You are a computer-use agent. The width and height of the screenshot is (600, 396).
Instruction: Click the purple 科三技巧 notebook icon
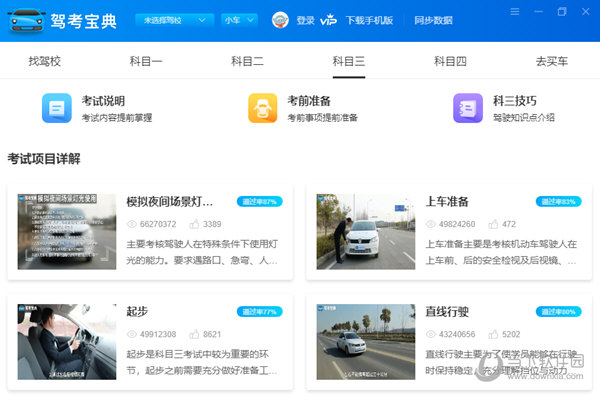468,108
